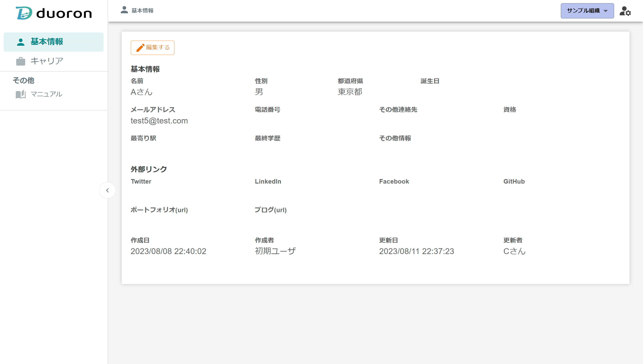Click the 更新日 field label

(388, 240)
